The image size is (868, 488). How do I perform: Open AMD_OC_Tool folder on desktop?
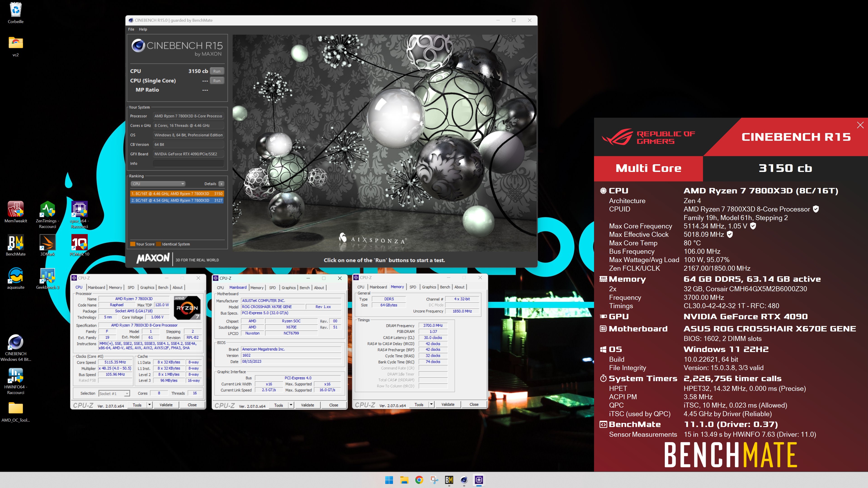[x=16, y=408]
